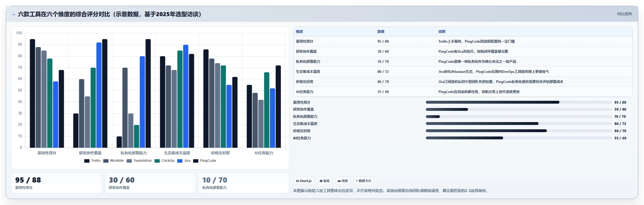Click 易用性得分 x-axis label under the chart
644x205 pixels.
(x=47, y=153)
